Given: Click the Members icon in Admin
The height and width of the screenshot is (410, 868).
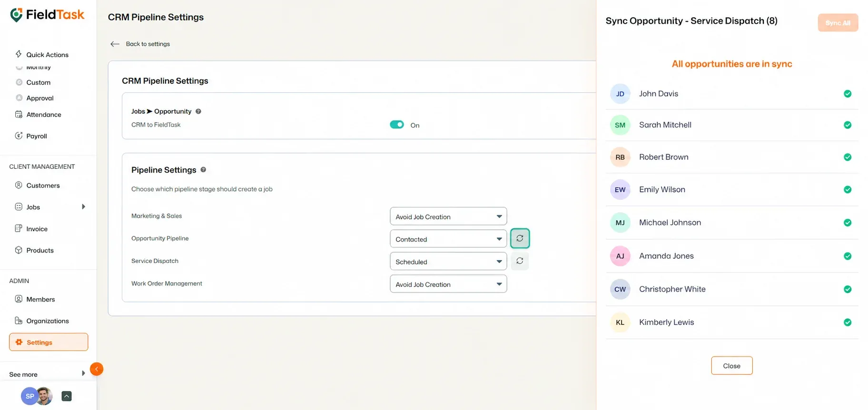Looking at the screenshot, I should tap(19, 299).
